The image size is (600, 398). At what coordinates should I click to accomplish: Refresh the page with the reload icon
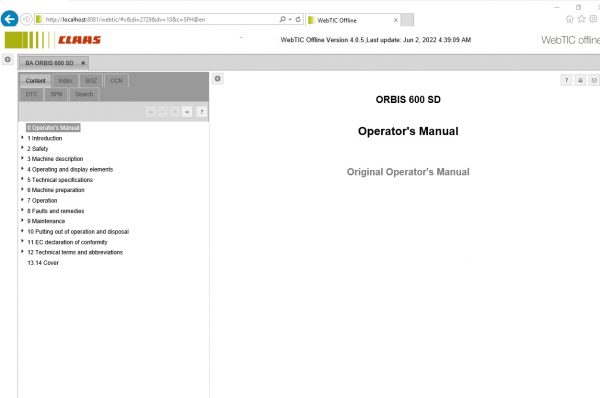(x=298, y=19)
